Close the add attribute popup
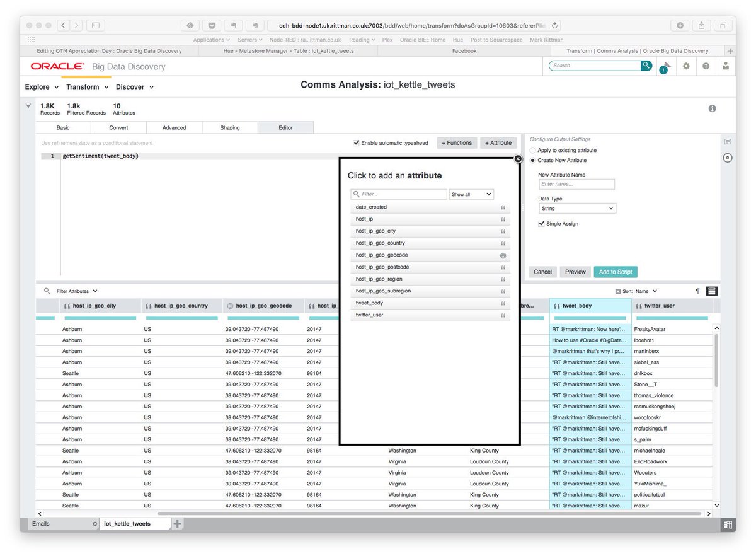Viewport: 756px width, 556px height. (x=518, y=159)
